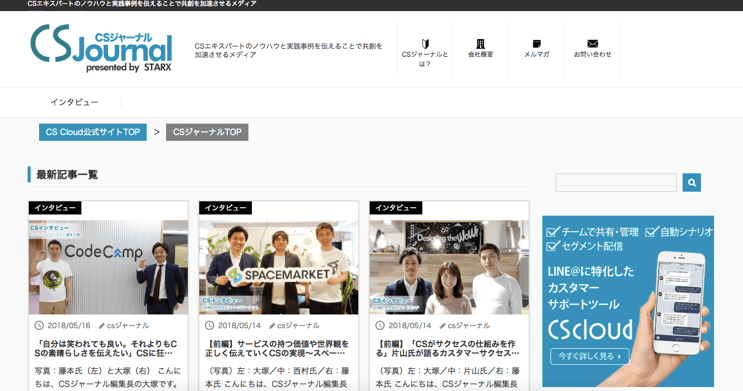Open article 【前編】「CSがサクセスの仕組みを作る」…
Screen dimensions: 743x391
point(447,348)
